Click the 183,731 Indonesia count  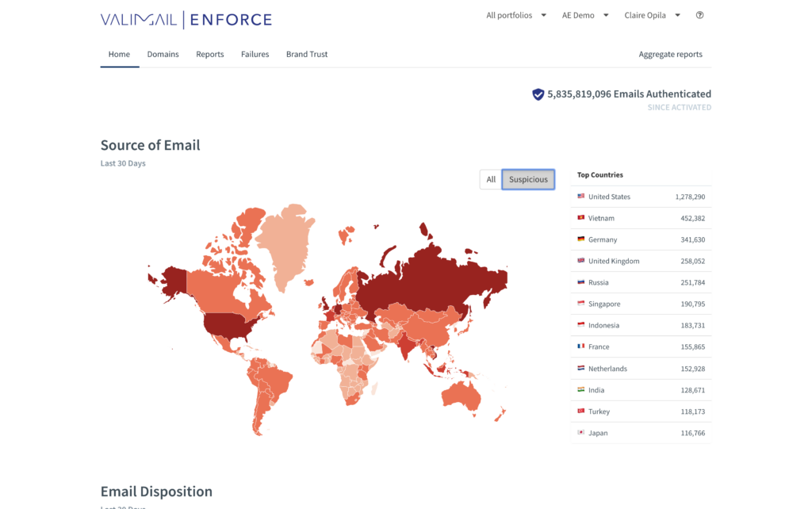(x=692, y=326)
